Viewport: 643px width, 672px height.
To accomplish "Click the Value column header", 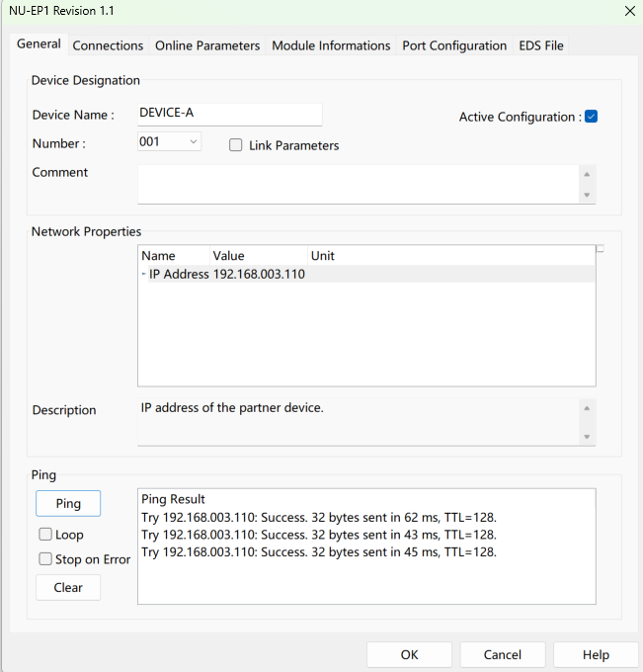I will [x=258, y=256].
